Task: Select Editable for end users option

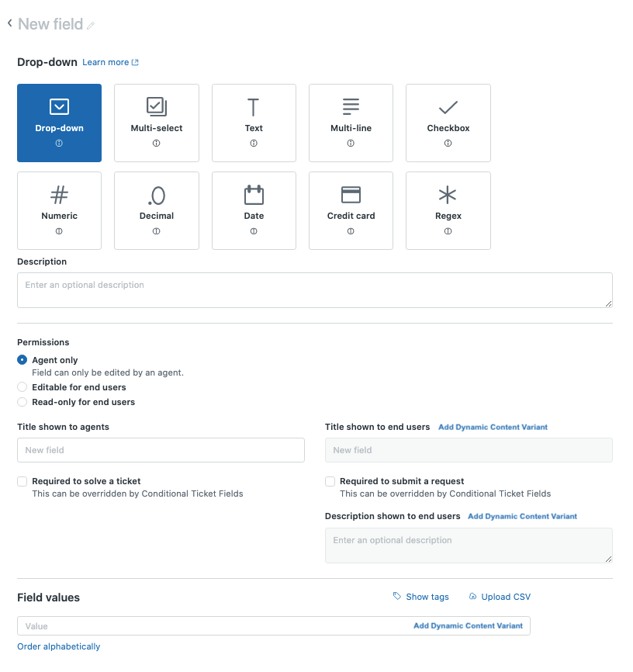Action: click(x=22, y=387)
